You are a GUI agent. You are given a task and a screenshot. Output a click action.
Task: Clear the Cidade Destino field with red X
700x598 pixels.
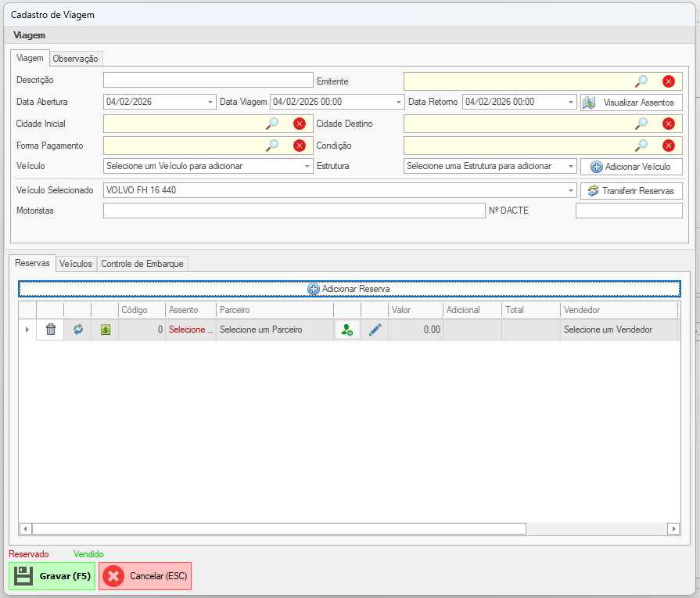(x=668, y=124)
